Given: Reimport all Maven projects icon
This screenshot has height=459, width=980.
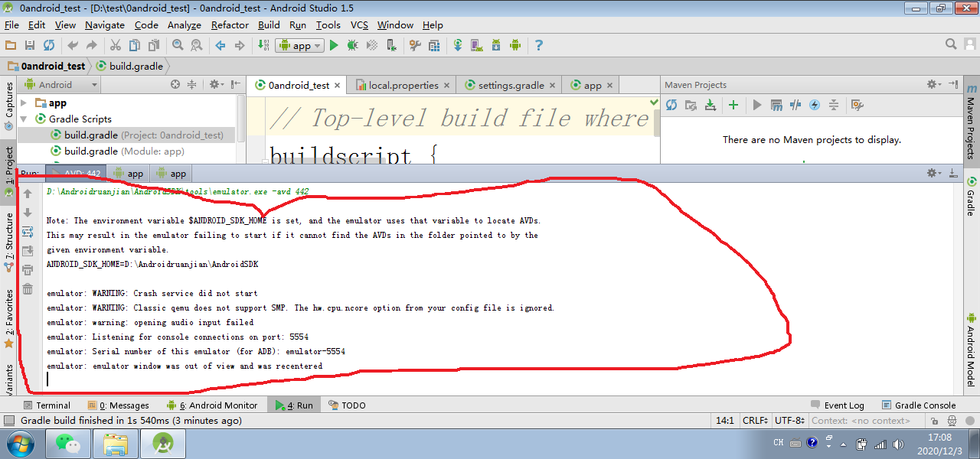Looking at the screenshot, I should pyautogui.click(x=671, y=105).
